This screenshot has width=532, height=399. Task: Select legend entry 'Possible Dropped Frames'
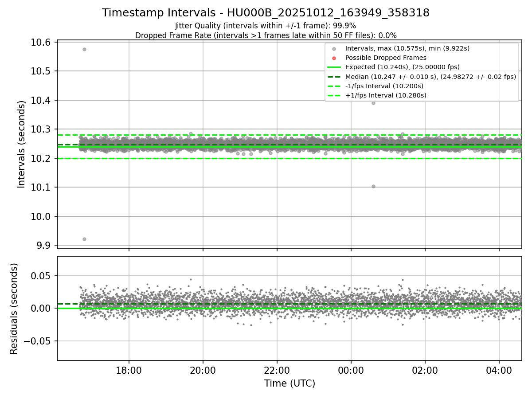[x=386, y=58]
